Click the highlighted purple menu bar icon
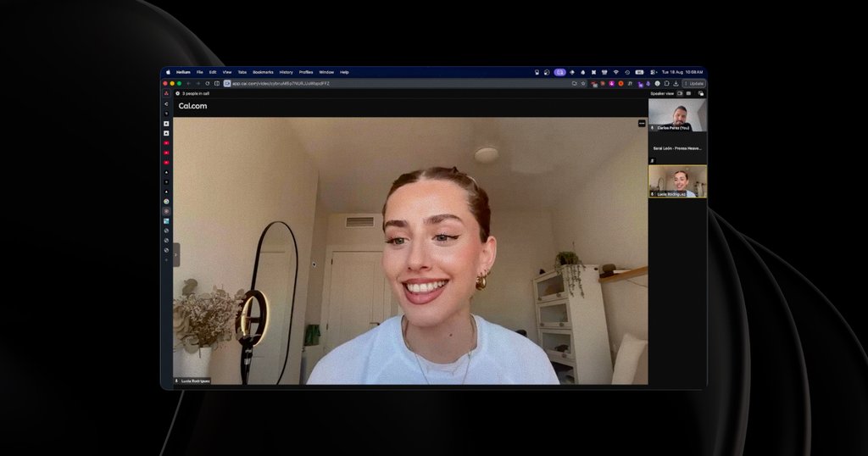 click(560, 72)
